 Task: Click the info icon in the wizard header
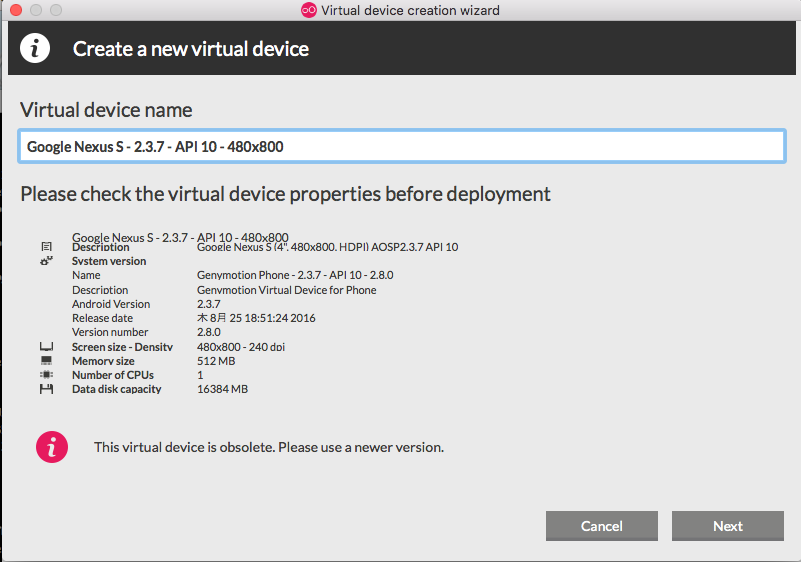tap(35, 49)
